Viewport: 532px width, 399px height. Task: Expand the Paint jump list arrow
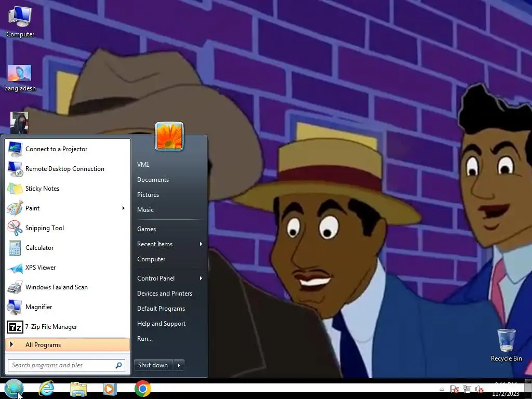[x=124, y=208]
